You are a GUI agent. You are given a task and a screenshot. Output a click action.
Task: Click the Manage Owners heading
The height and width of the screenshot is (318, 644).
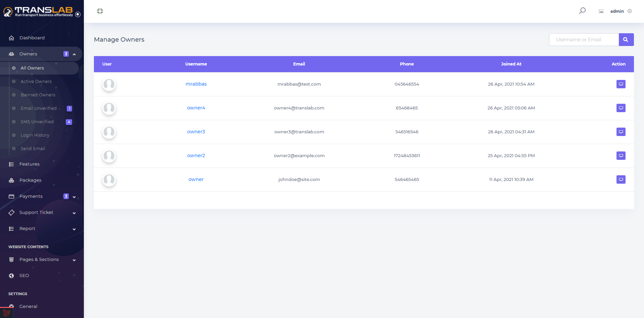point(119,40)
